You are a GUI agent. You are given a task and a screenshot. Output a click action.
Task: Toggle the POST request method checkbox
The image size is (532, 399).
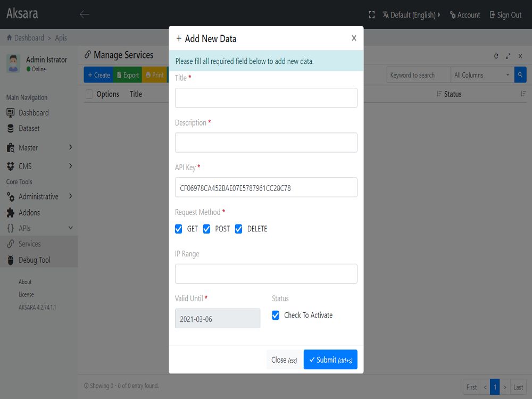coord(207,229)
